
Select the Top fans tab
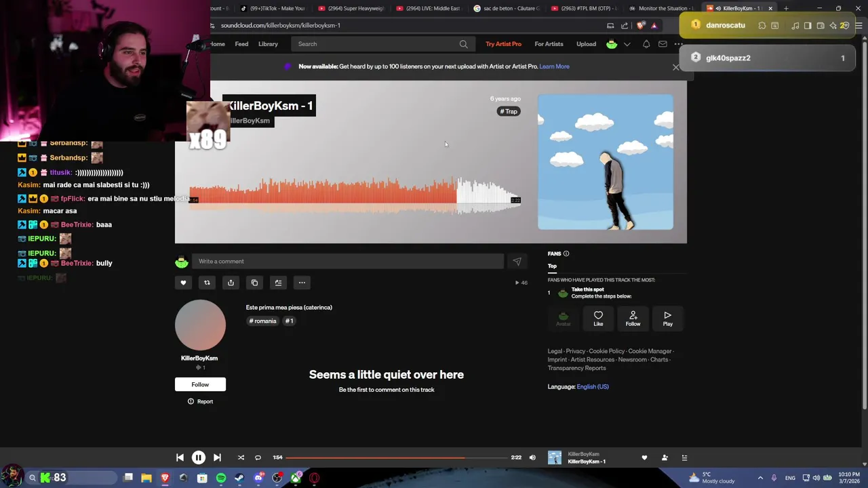(552, 266)
